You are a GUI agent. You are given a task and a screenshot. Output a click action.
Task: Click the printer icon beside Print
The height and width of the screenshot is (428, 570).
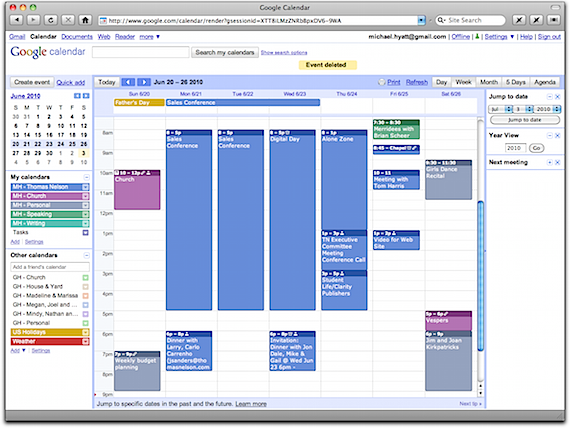381,82
